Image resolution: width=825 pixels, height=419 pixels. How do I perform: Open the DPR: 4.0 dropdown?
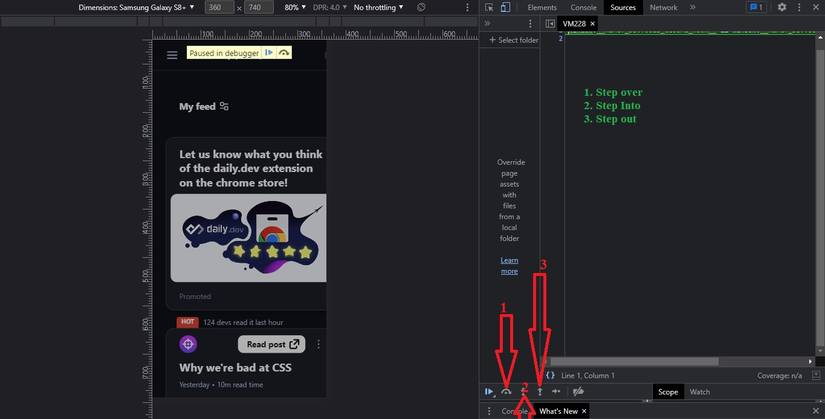click(330, 7)
